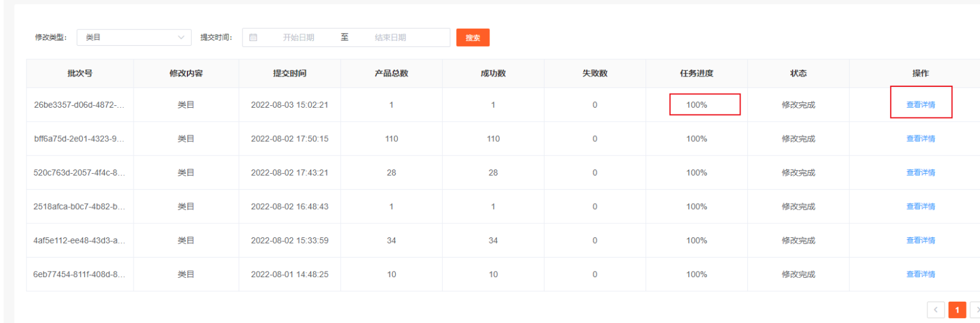Click the calendar icon in date range field
Screen dimensions: 980x323
point(254,37)
